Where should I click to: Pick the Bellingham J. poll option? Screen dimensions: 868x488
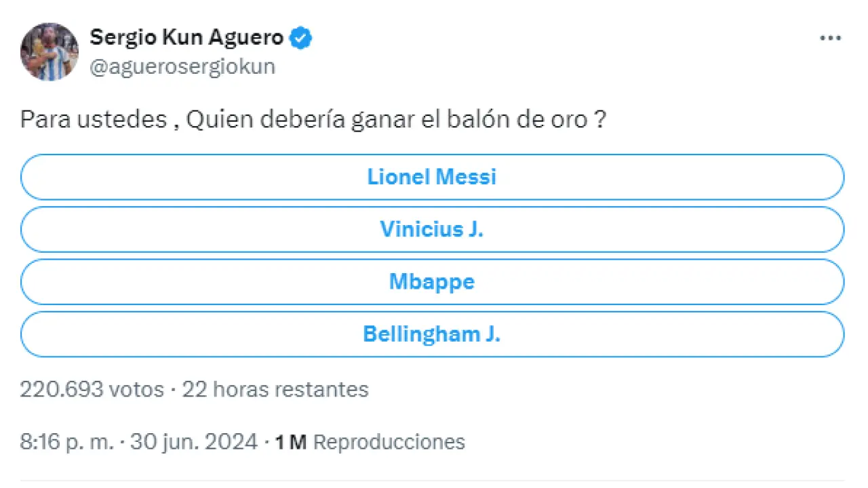432,334
